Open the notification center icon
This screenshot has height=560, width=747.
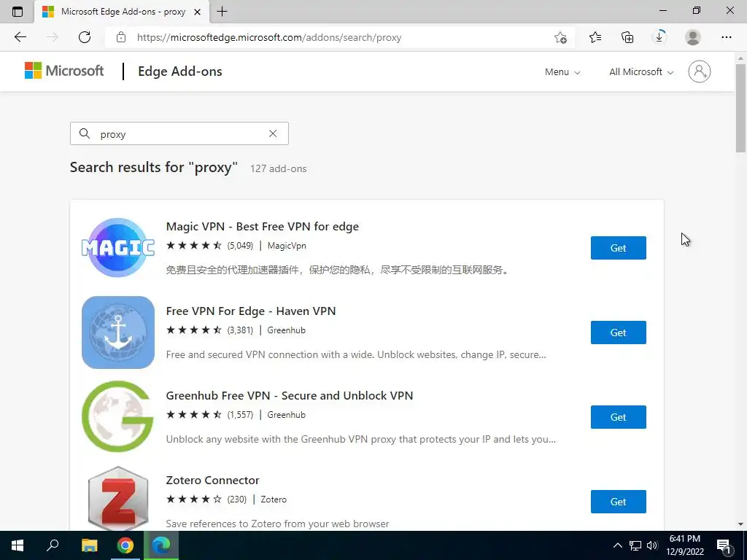coord(724,545)
